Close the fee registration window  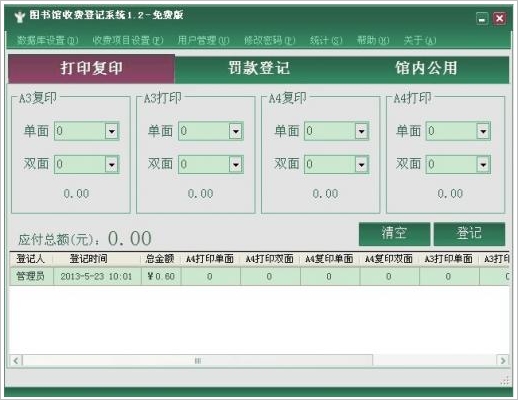tap(500, 18)
